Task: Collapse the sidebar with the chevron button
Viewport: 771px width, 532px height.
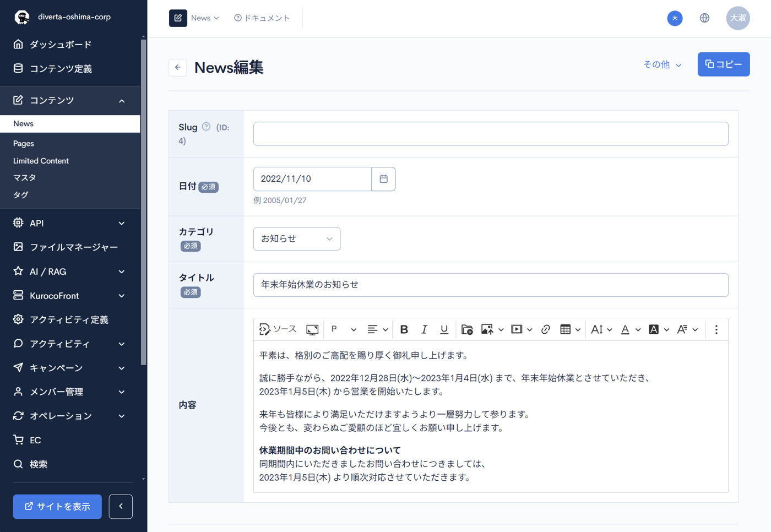Action: (x=121, y=507)
